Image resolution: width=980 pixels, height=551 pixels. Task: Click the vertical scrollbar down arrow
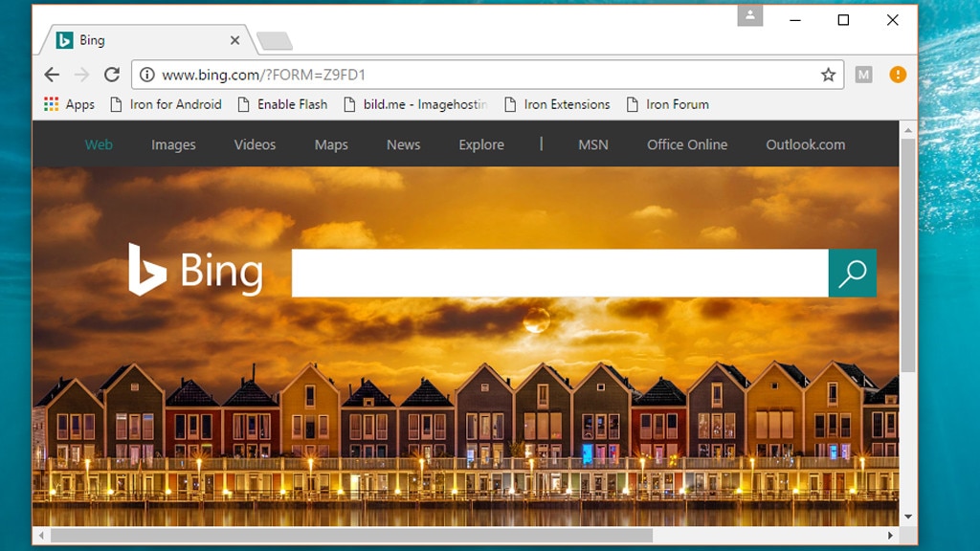click(908, 517)
